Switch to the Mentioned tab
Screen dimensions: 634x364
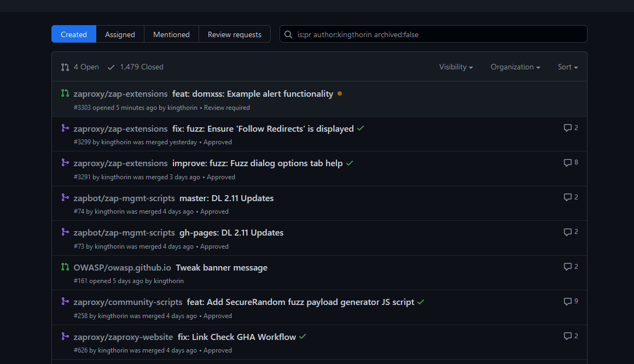click(x=171, y=34)
